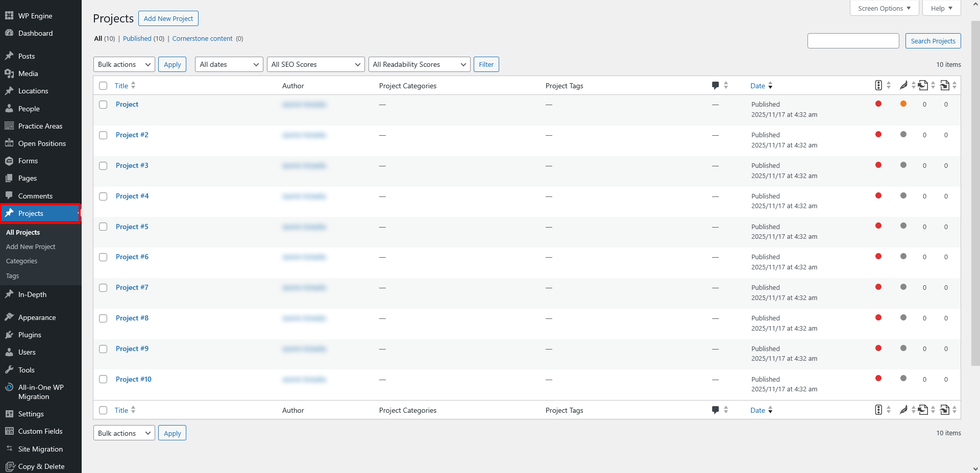The width and height of the screenshot is (980, 473).
Task: Click the Add New Project button
Action: pos(168,18)
